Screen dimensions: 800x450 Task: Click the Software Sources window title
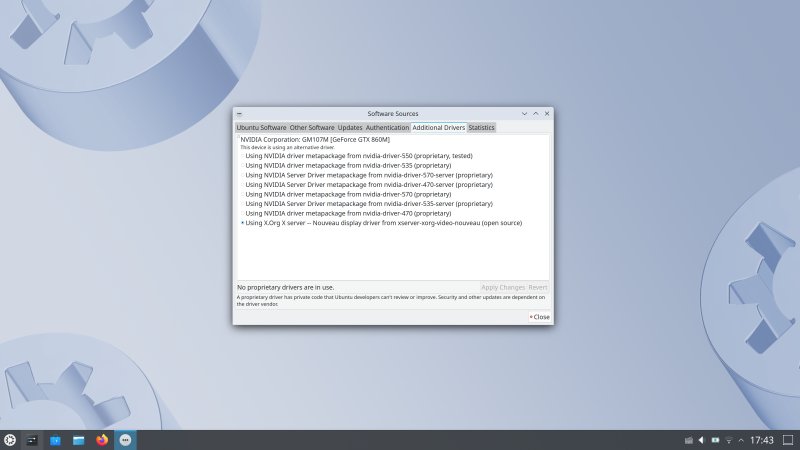[x=393, y=114]
